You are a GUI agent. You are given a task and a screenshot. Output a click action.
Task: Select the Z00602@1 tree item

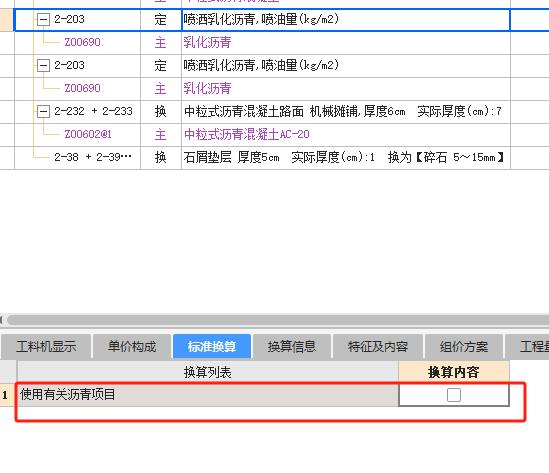coord(88,134)
